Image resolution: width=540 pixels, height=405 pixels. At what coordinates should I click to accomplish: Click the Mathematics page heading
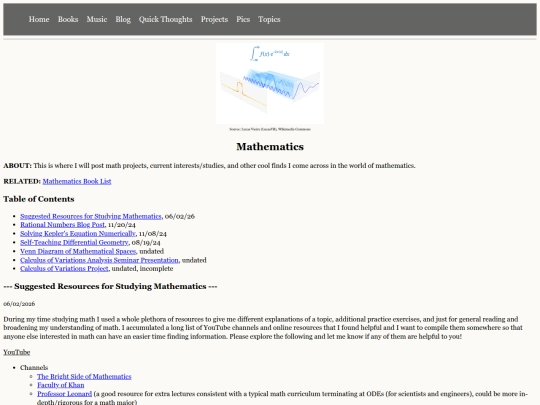coord(270,147)
